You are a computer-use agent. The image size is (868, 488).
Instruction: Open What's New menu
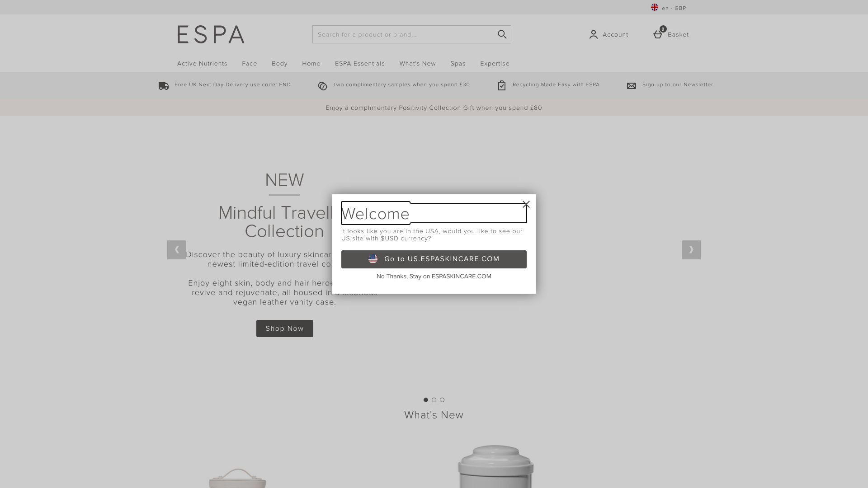pos(418,64)
